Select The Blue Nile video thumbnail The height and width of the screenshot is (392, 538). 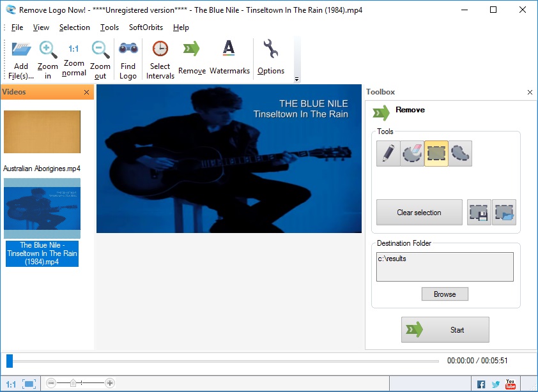click(42, 209)
